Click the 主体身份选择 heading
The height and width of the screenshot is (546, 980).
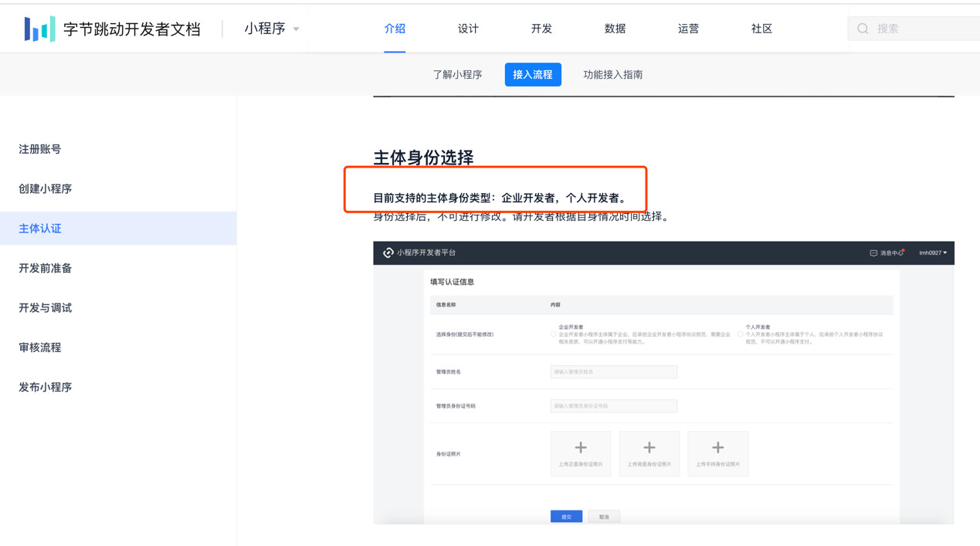tap(423, 158)
